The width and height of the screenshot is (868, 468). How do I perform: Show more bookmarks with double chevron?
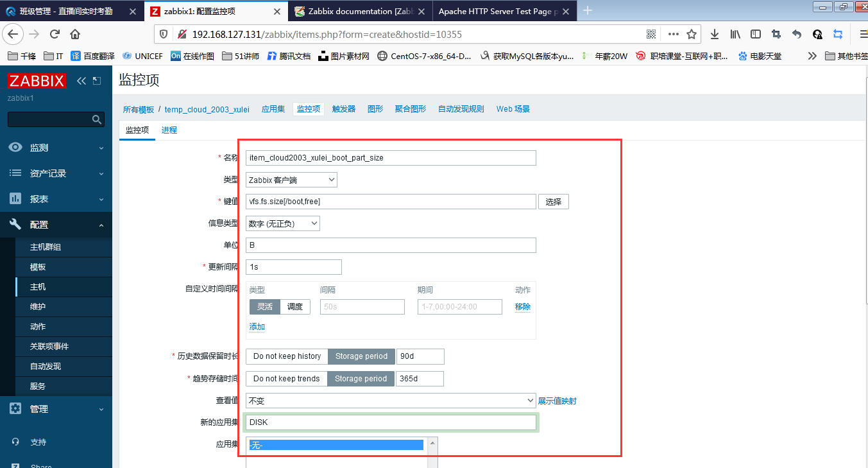(x=812, y=56)
